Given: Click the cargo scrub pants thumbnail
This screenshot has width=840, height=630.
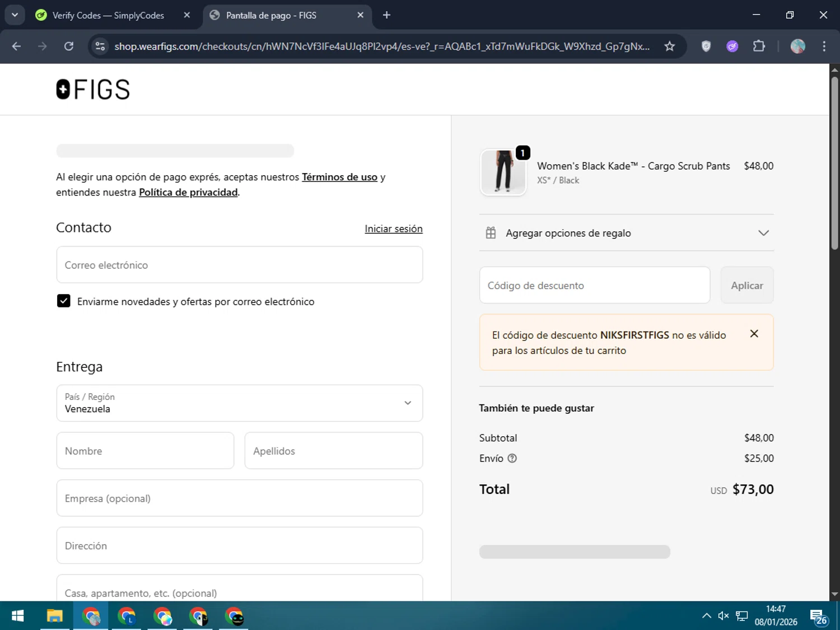Looking at the screenshot, I should click(503, 172).
